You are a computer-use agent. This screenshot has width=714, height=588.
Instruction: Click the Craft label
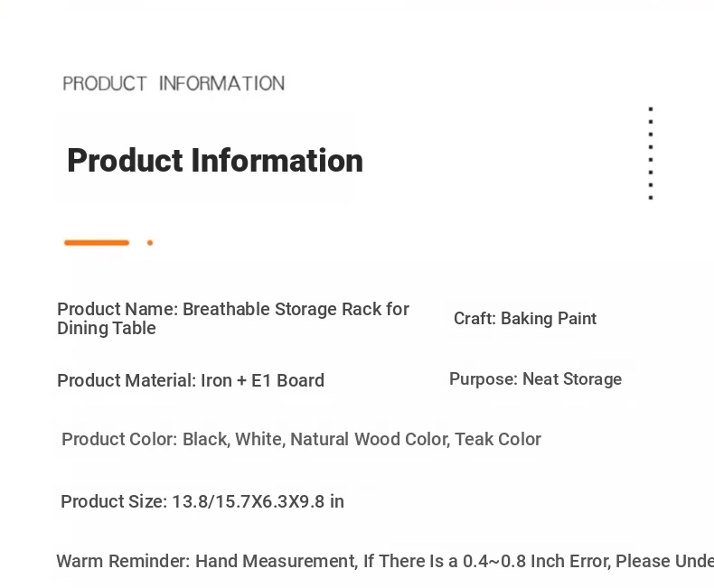click(474, 319)
